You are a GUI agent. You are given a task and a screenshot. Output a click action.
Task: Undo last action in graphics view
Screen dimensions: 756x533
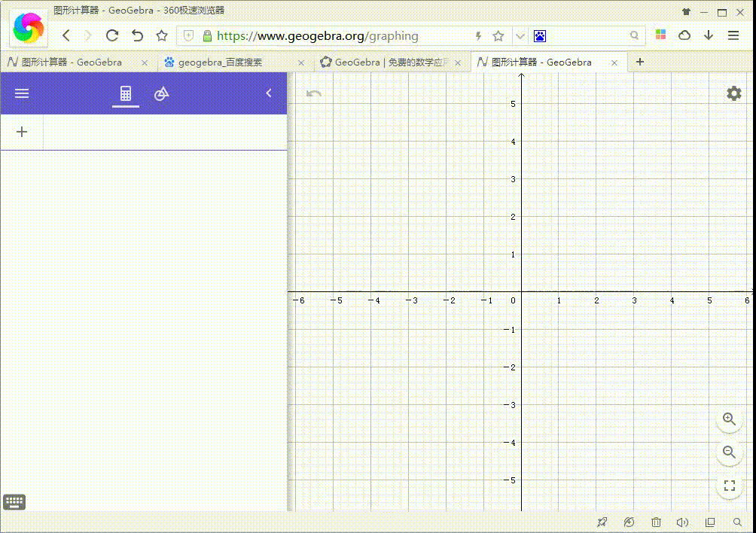pos(314,93)
